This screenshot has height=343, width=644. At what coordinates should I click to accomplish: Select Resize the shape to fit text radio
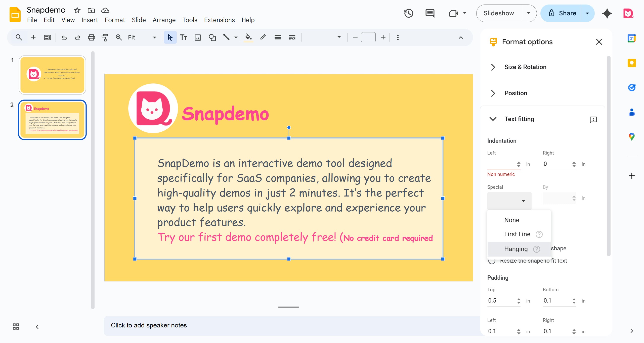click(x=492, y=261)
